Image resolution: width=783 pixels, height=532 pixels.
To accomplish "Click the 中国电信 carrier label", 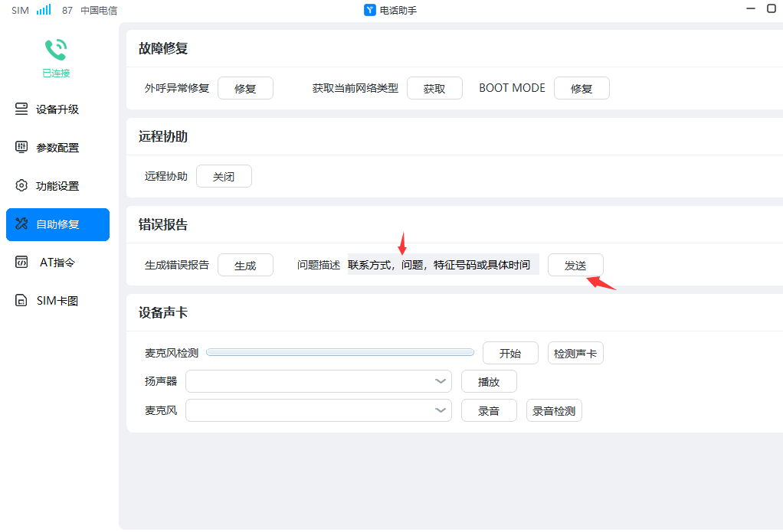I will click(99, 11).
